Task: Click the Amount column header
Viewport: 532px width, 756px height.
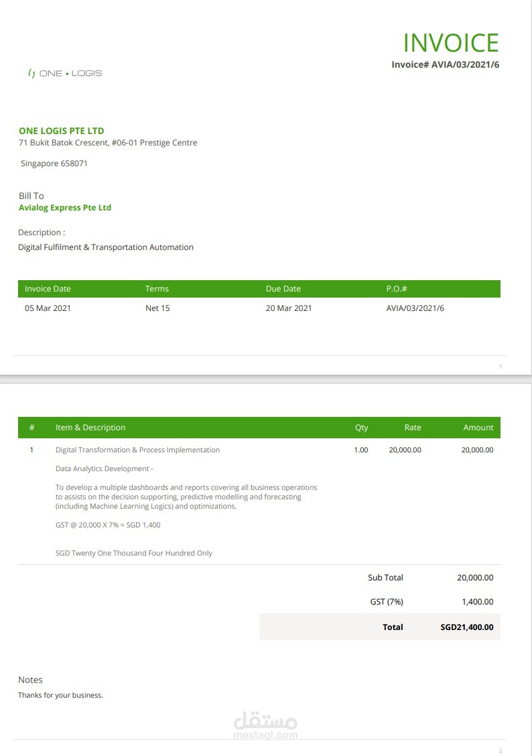Action: [478, 428]
